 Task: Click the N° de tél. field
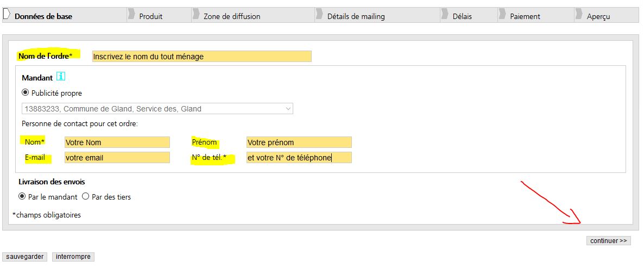[299, 158]
